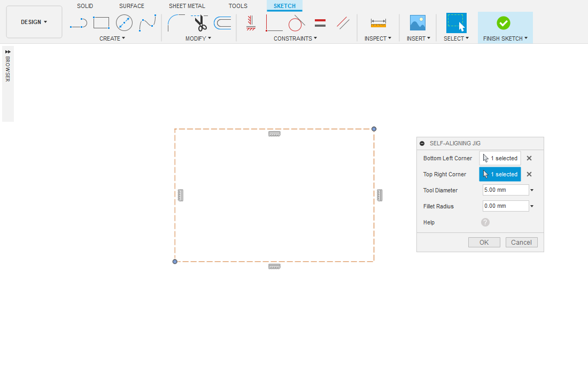Apply the Tangent constraint icon
This screenshot has width=588, height=374.
coord(296,23)
